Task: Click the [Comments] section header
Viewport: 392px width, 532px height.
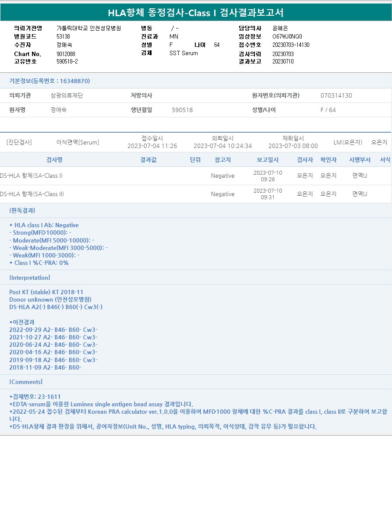Action: tap(26, 382)
